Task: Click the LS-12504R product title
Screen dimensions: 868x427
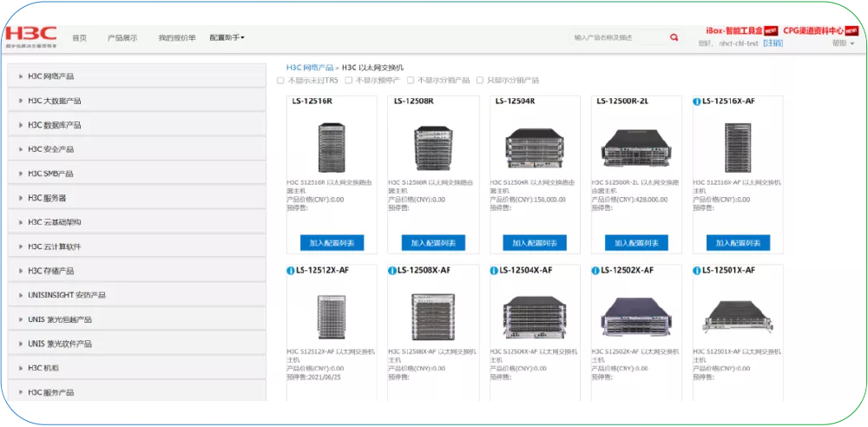Action: tap(516, 102)
